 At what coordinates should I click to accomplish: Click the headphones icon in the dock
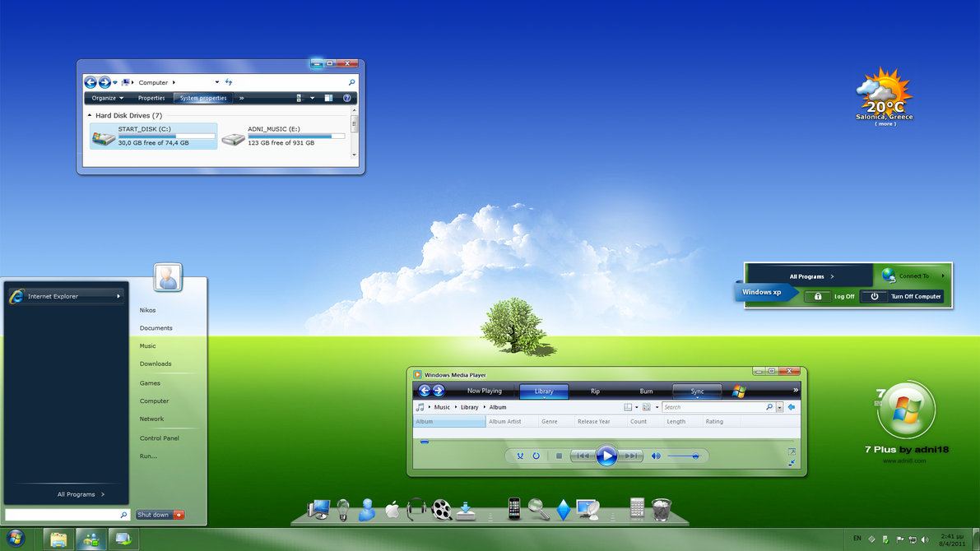pyautogui.click(x=416, y=509)
